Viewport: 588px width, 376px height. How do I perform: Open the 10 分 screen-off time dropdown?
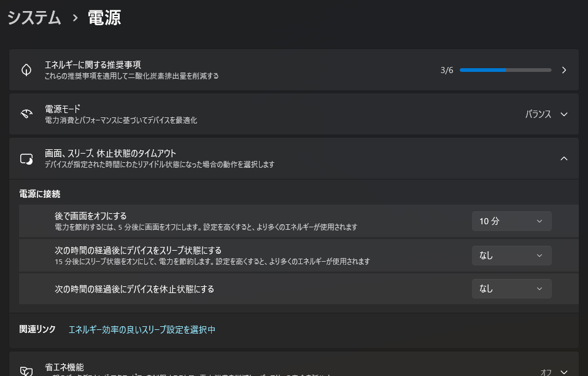[x=511, y=221]
